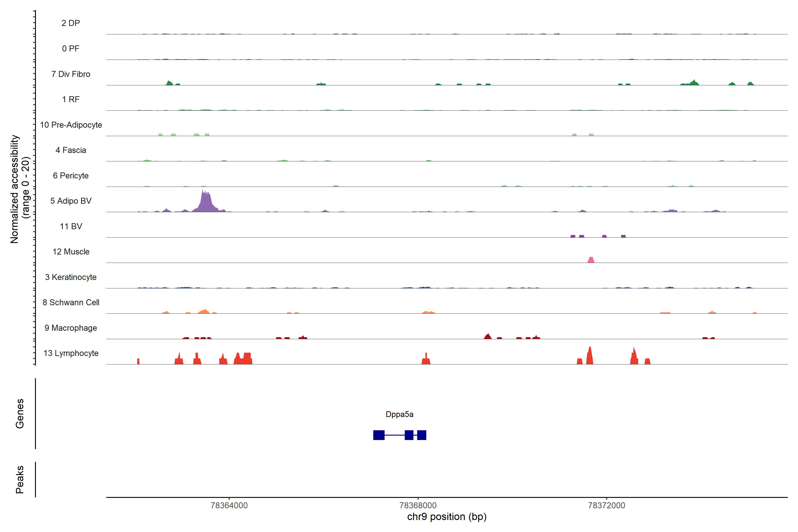This screenshot has width=798, height=532.
Task: Click the 78368000 axis tick label
Action: click(x=418, y=505)
